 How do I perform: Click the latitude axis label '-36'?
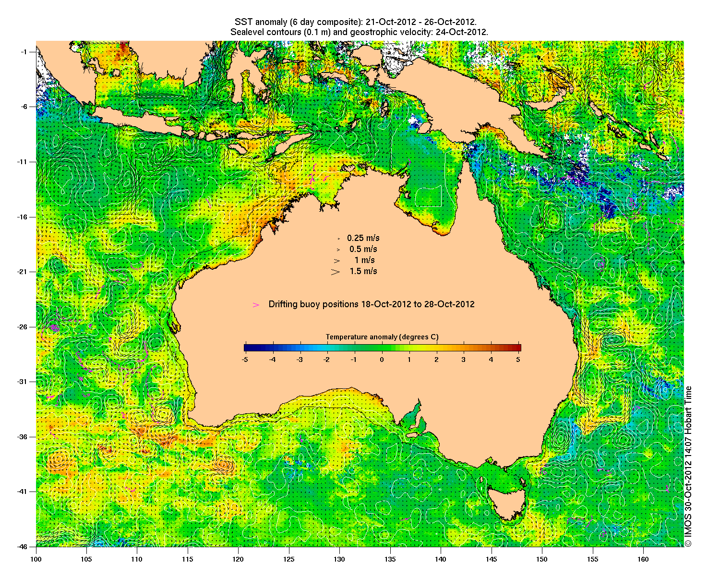(x=23, y=437)
